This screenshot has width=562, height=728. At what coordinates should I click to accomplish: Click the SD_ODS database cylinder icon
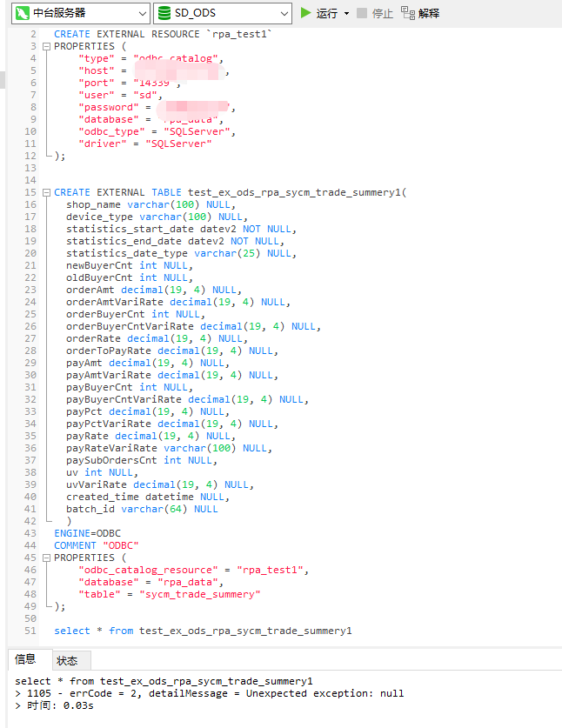tap(164, 13)
